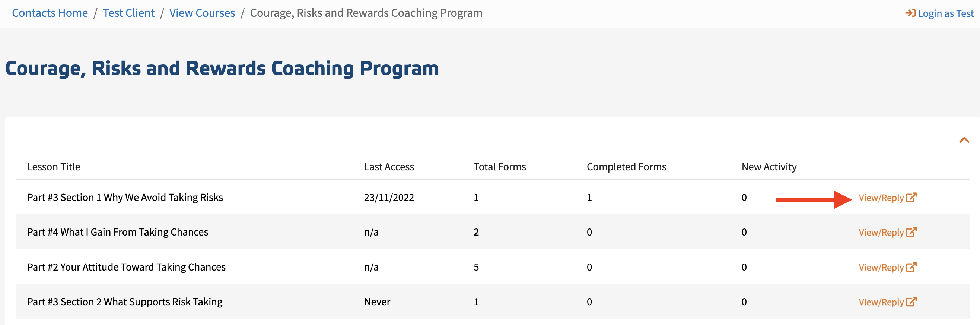The width and height of the screenshot is (980, 325).
Task: Open the Test Client page
Action: point(128,13)
